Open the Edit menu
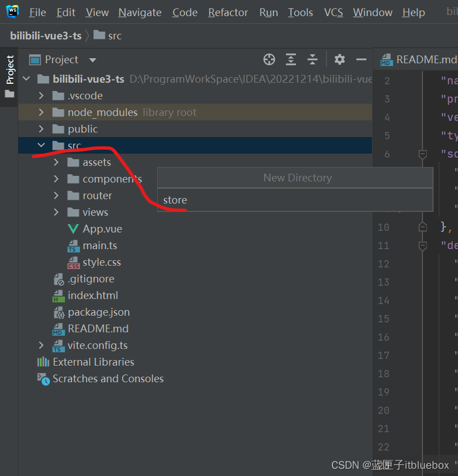Screen dimensions: 458x476 (66, 12)
